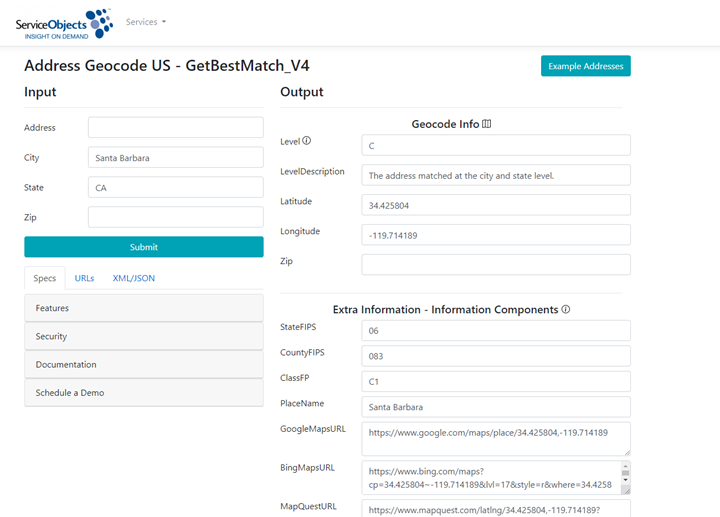Click the ServiceObjects logo
720x517 pixels.
[x=64, y=24]
